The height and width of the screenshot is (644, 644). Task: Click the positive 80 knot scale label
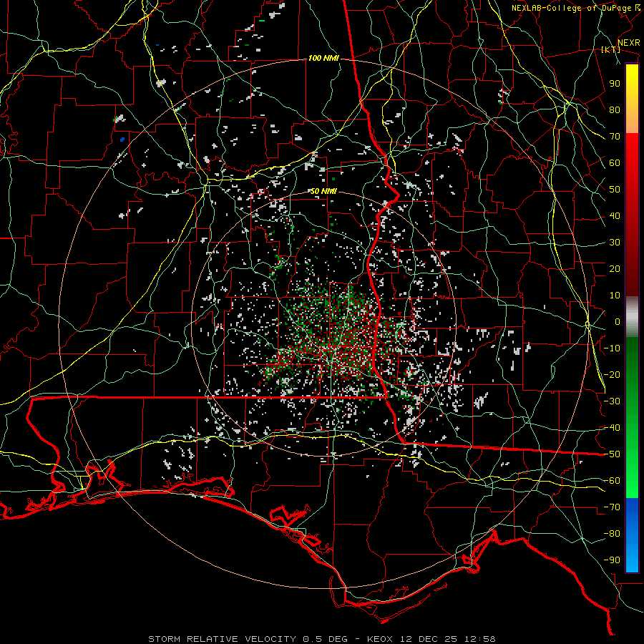pos(615,110)
